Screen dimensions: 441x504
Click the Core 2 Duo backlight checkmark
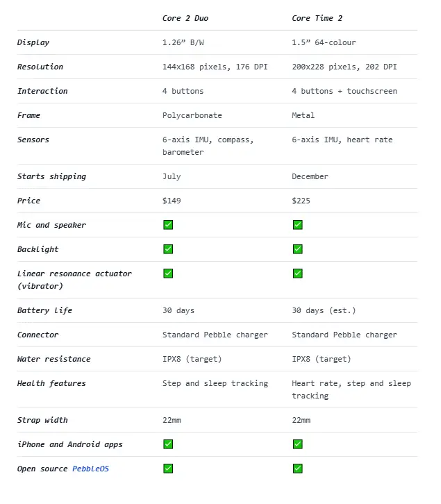(168, 249)
